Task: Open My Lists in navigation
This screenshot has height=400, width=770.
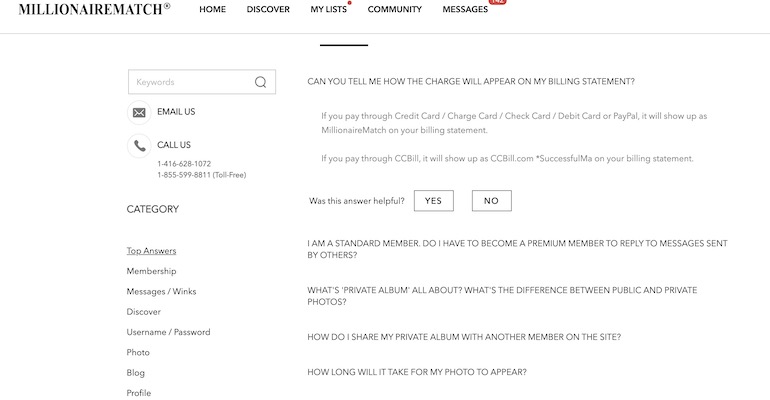Action: 328,9
